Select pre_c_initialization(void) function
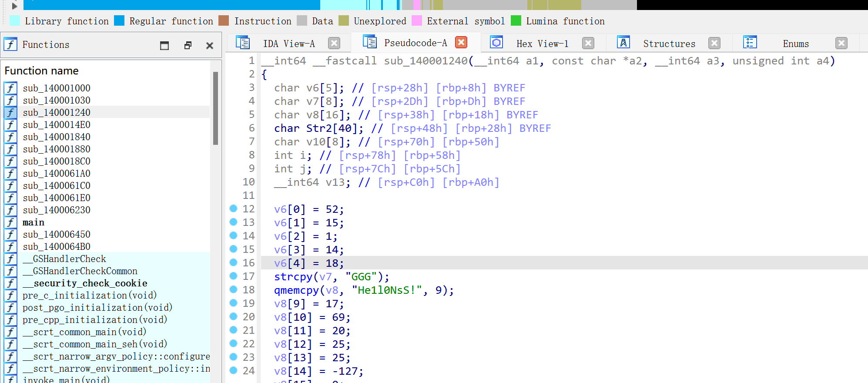The height and width of the screenshot is (383, 868). (90, 295)
